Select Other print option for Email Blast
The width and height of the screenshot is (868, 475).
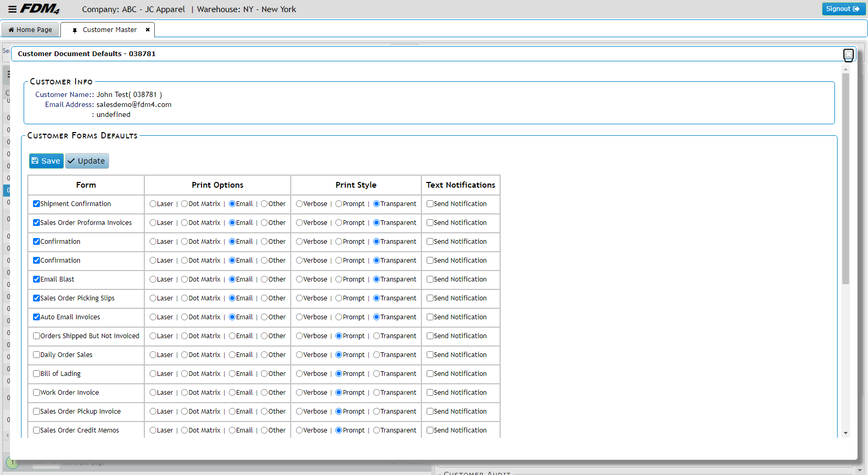coord(264,279)
